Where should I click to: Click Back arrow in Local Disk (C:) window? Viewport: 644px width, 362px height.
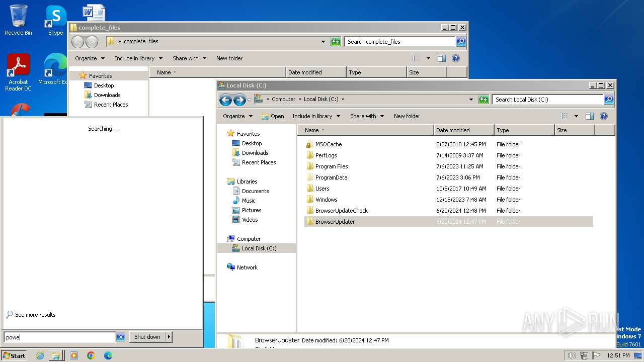226,100
